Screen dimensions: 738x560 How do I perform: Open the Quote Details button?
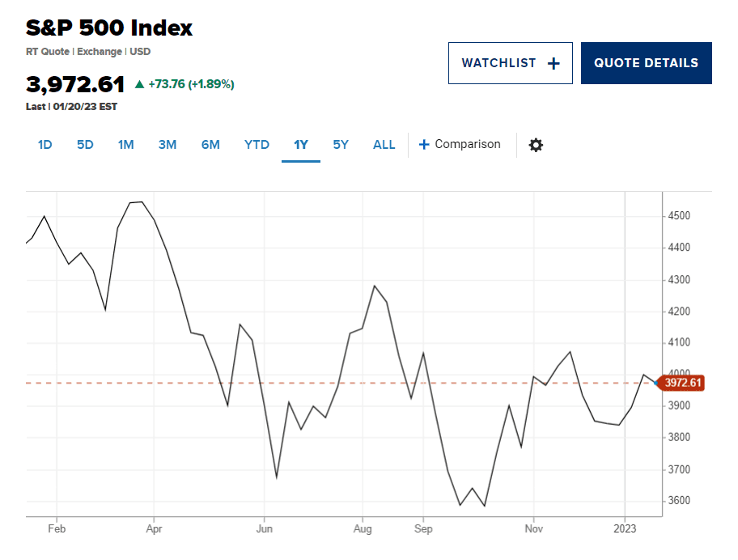click(x=647, y=63)
